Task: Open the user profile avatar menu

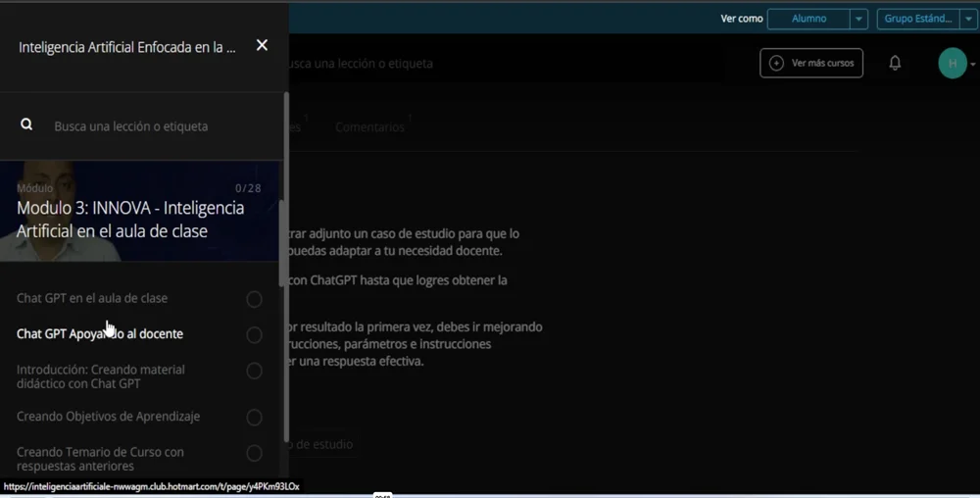Action: pos(953,63)
